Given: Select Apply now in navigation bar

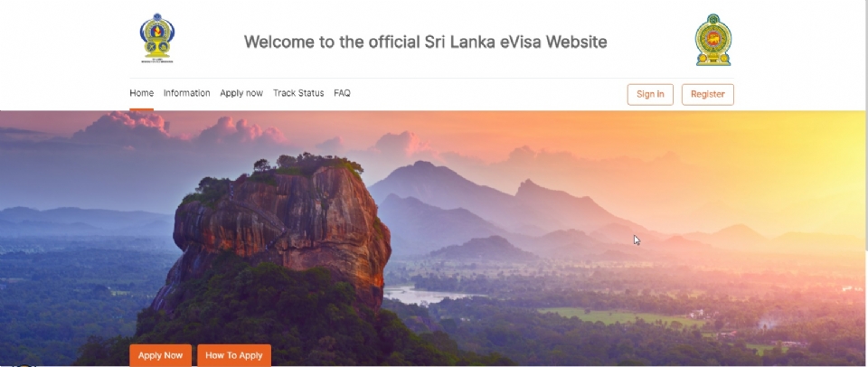Looking at the screenshot, I should click(x=241, y=93).
